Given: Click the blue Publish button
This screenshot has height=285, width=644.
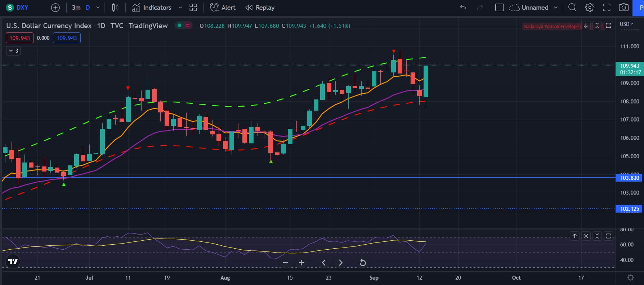Looking at the screenshot, I should 638,8.
